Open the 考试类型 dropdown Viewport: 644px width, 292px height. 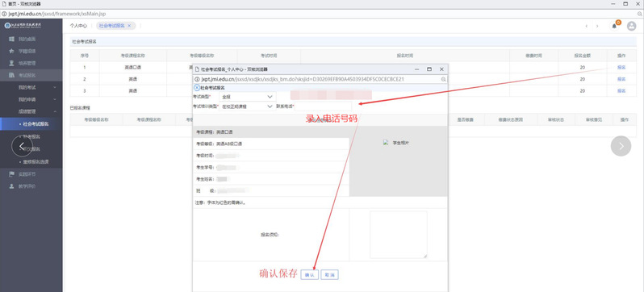tap(247, 97)
